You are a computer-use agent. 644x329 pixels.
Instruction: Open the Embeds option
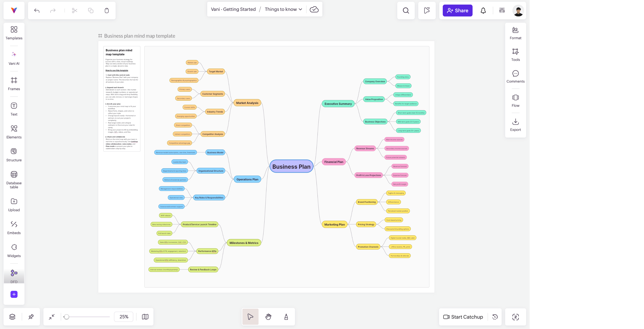point(14,227)
